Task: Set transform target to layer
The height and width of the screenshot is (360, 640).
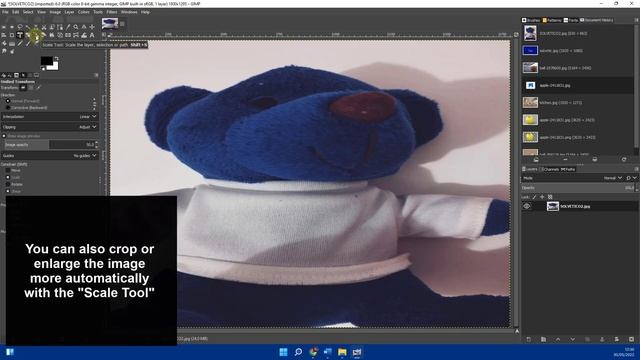Action: coord(23,87)
